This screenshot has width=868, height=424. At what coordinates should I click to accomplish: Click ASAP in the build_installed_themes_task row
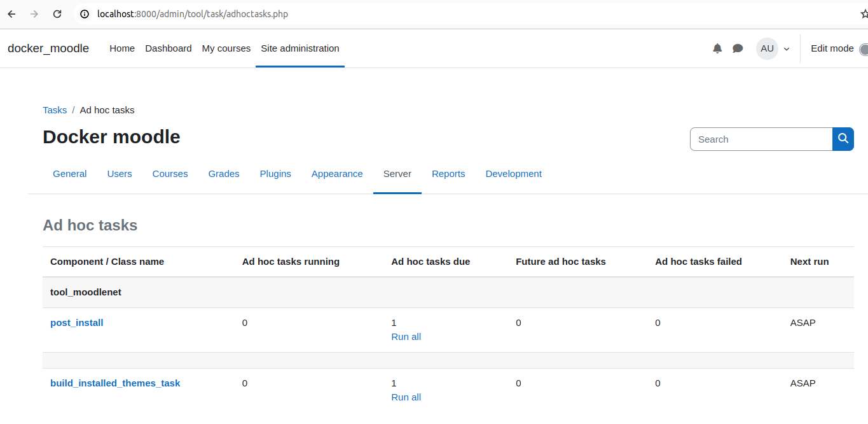(x=803, y=383)
